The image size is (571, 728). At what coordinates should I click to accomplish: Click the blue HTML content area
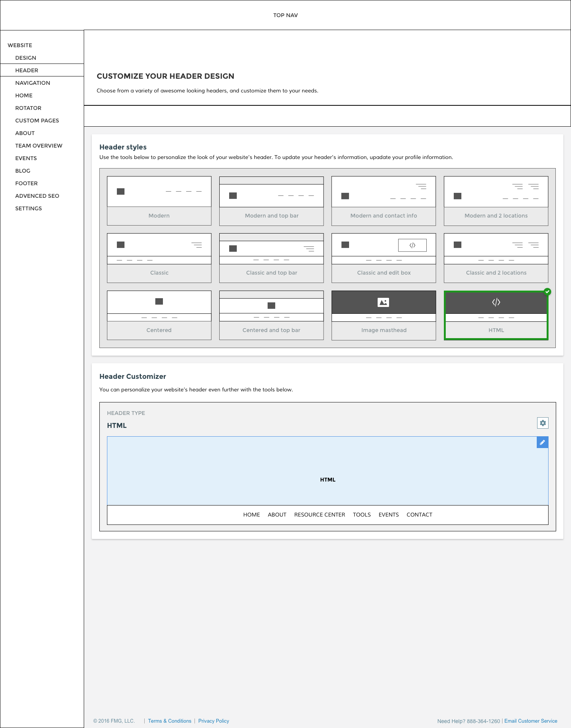pyautogui.click(x=328, y=471)
